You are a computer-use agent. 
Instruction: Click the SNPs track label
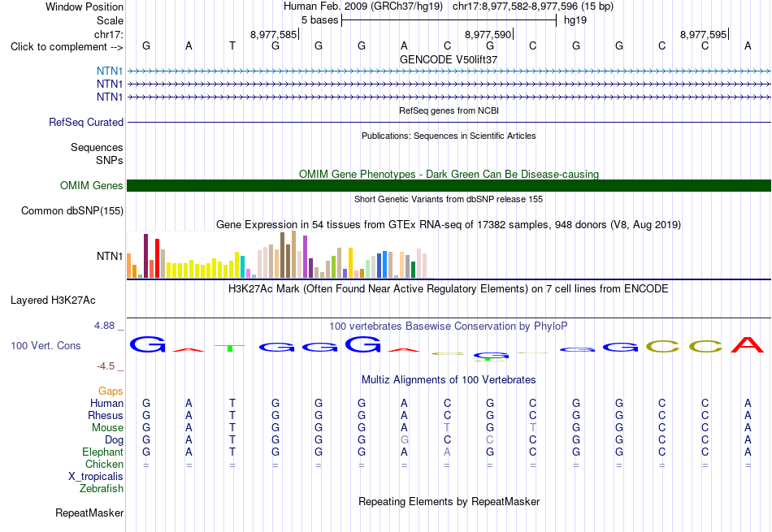110,161
